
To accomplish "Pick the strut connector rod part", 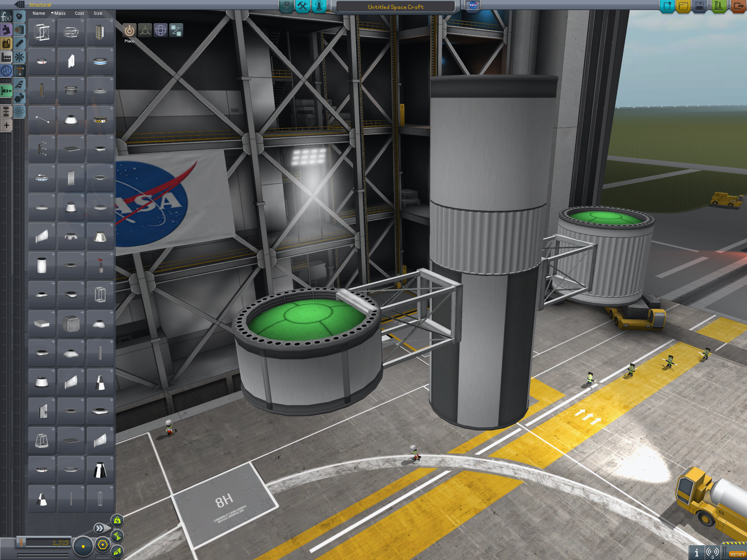I will [42, 120].
